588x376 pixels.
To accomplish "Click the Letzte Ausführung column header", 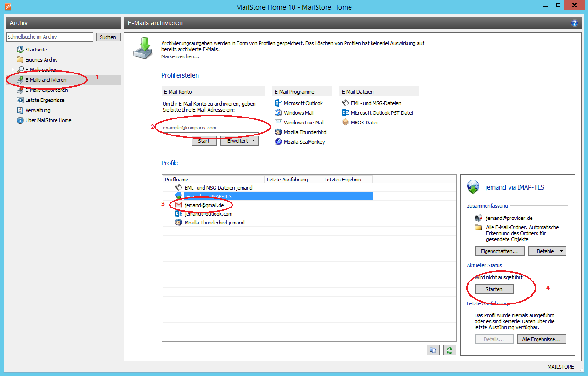I will [x=294, y=180].
